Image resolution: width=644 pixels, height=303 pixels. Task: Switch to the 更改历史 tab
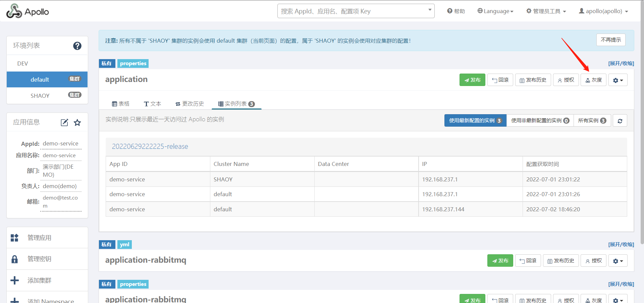pyautogui.click(x=190, y=104)
